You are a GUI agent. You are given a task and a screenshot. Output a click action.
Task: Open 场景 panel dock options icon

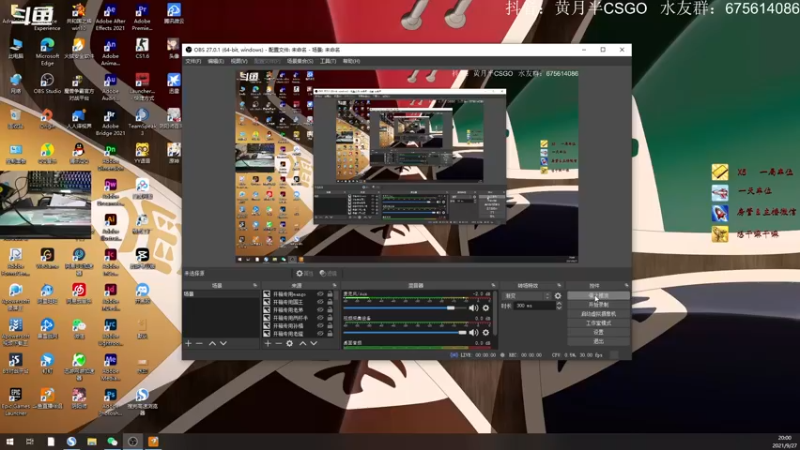click(255, 285)
